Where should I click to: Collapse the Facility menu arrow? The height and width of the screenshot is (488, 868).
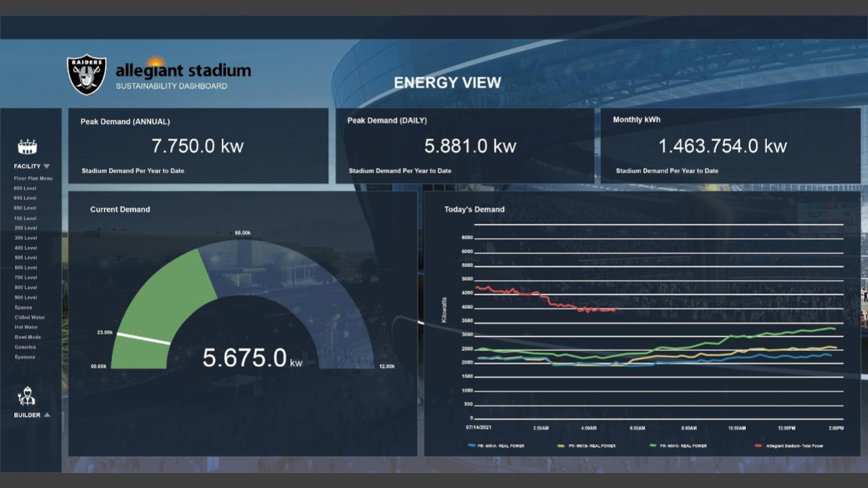tap(47, 166)
